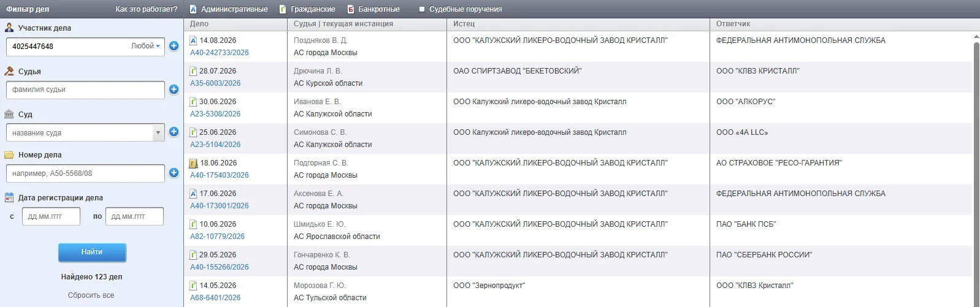
Task: Click civil case icon for 25.06.2026
Action: point(194,132)
